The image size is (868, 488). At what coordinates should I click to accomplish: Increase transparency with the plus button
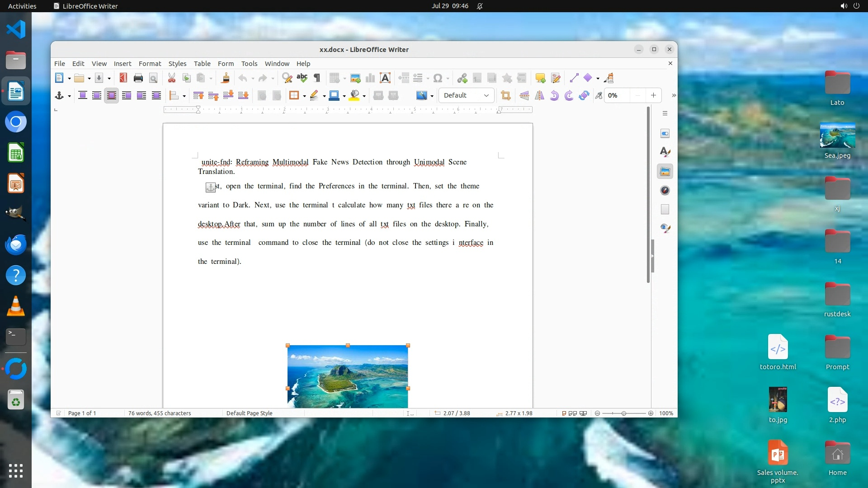coord(653,95)
